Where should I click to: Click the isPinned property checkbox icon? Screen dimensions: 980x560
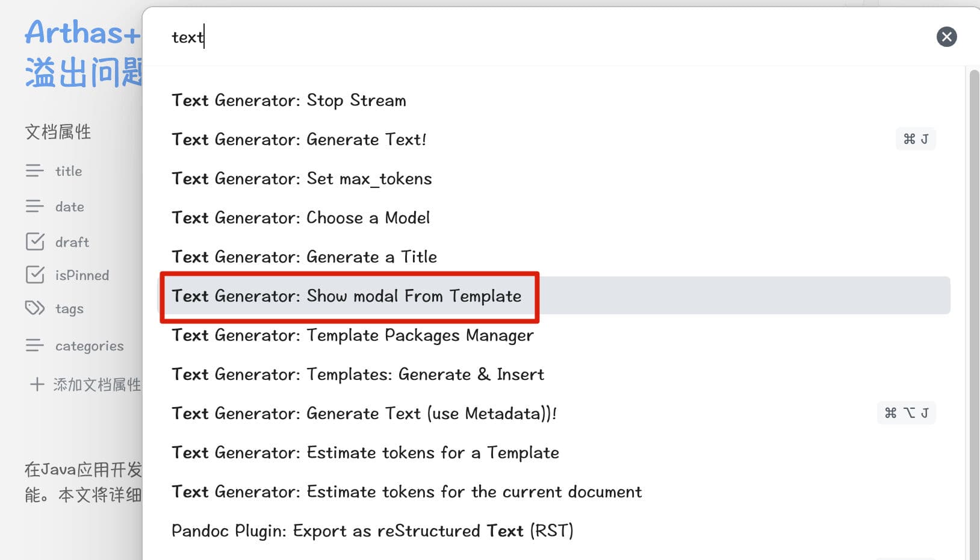coord(35,275)
